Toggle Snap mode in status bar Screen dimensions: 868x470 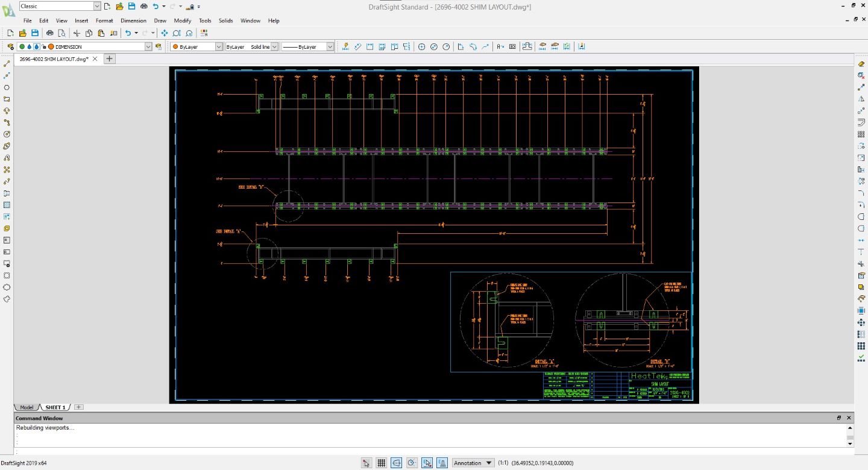(x=366, y=463)
